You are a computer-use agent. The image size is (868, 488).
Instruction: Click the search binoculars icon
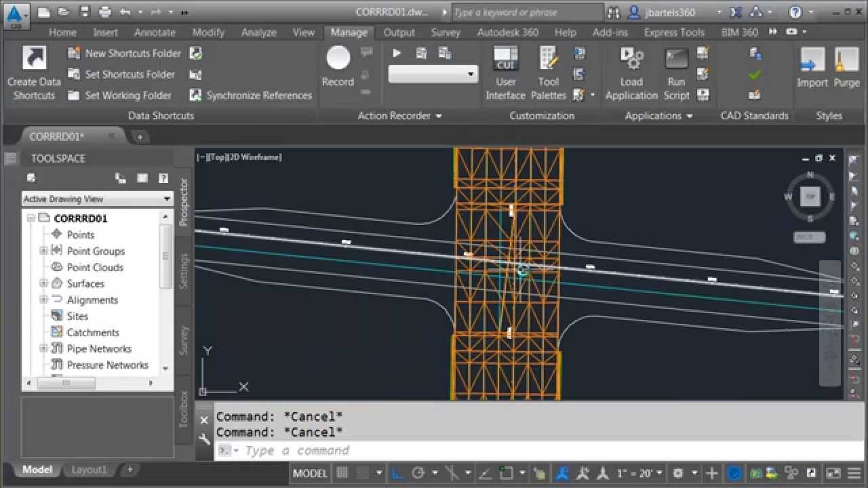point(614,12)
